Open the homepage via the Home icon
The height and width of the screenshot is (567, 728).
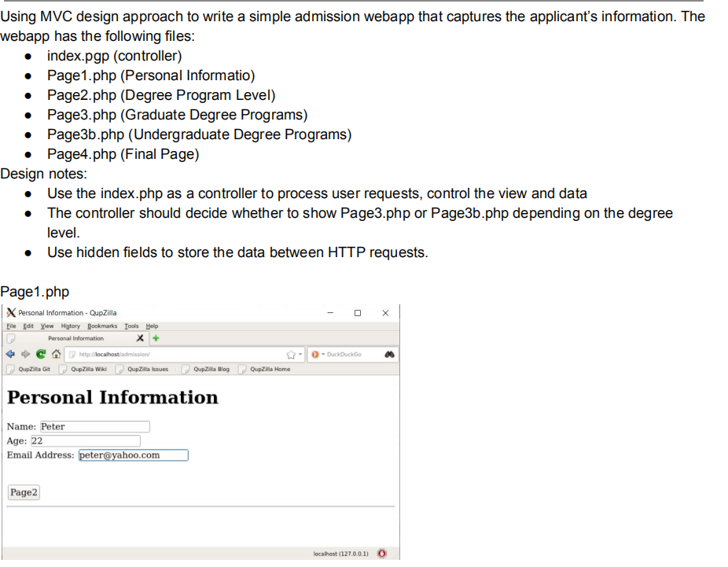point(55,354)
